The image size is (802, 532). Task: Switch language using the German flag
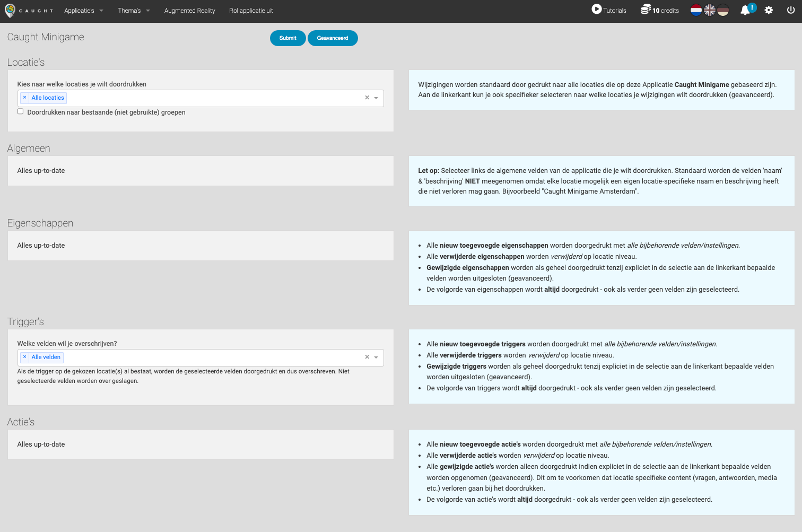point(723,10)
